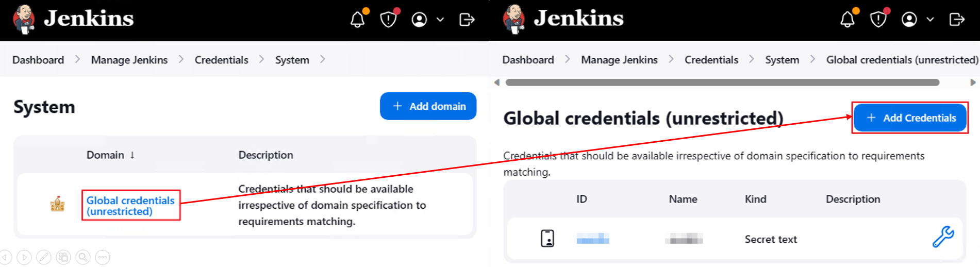Click the blurred credential name cell
The width and height of the screenshot is (980, 267).
pos(684,239)
